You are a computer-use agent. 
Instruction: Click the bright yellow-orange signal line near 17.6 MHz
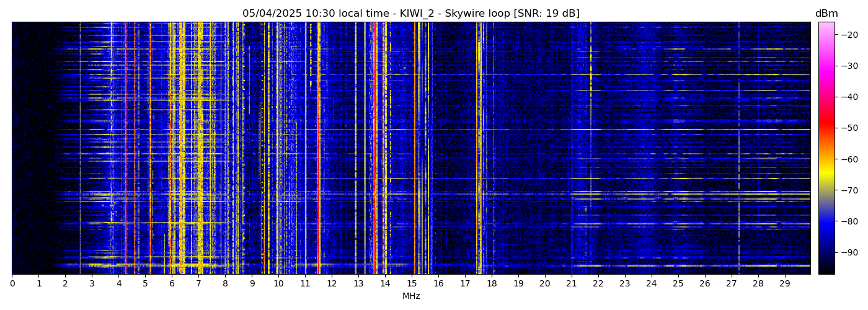point(480,149)
